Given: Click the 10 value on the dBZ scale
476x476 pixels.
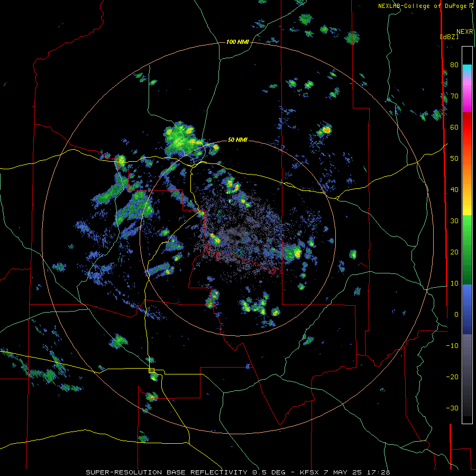Looking at the screenshot, I should coord(454,283).
